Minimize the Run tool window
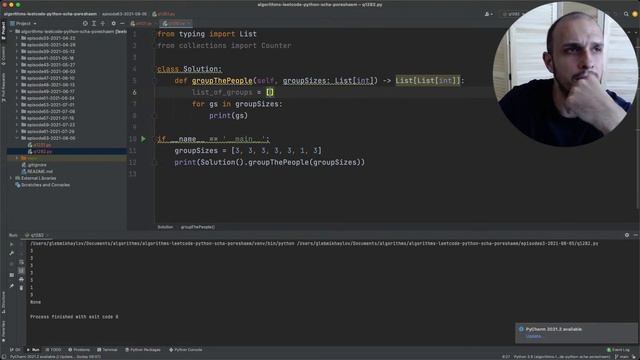 click(x=635, y=235)
